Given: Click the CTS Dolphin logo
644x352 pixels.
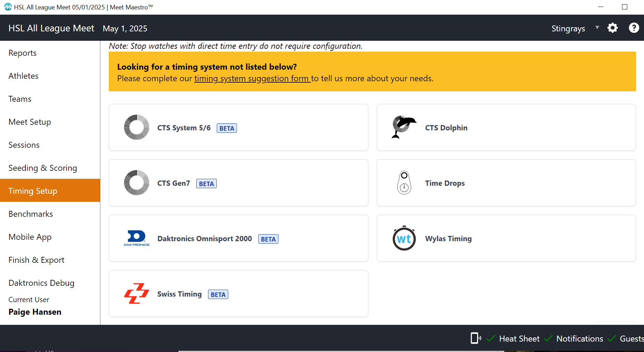Looking at the screenshot, I should click(x=404, y=127).
